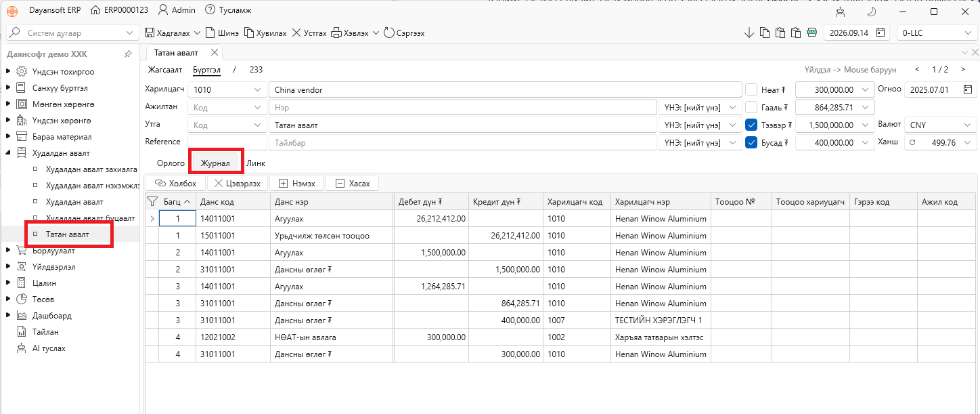Switch to Журнал tab

click(x=215, y=163)
